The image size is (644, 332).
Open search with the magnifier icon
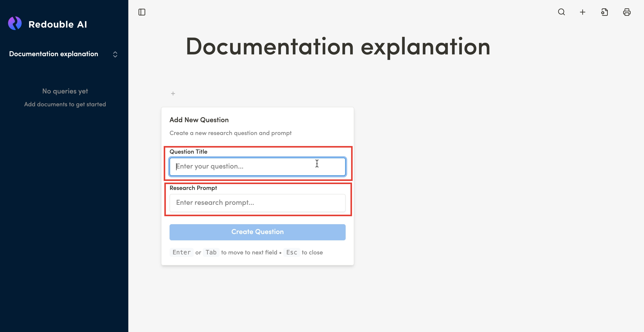[561, 12]
